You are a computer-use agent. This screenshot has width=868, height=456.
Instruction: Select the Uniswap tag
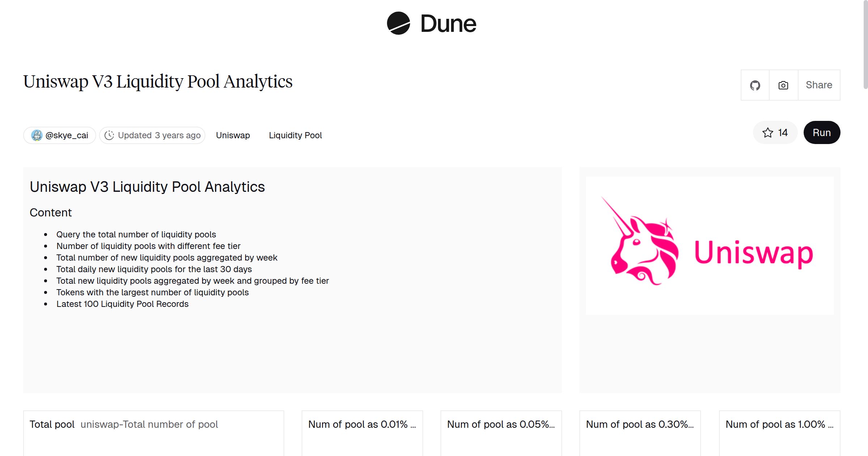coord(233,135)
